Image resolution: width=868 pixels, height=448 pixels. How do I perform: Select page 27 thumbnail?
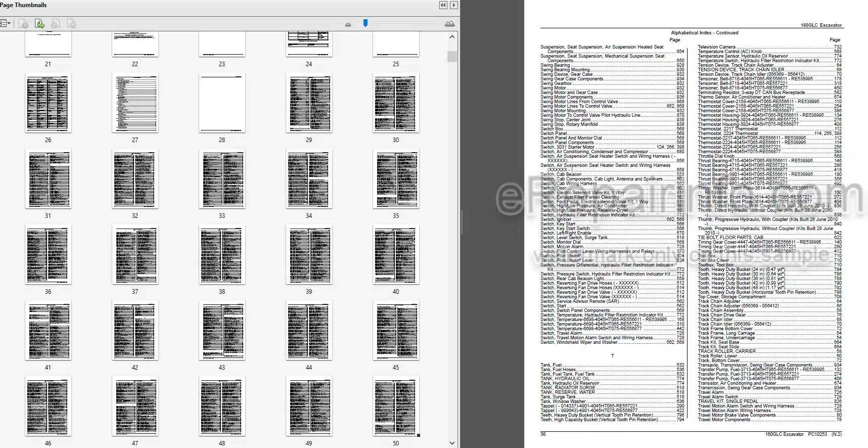pyautogui.click(x=135, y=103)
